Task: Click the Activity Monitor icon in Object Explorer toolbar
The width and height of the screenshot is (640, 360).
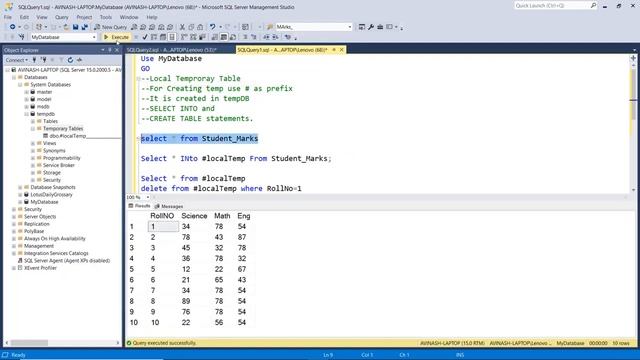Action: pos(79,60)
